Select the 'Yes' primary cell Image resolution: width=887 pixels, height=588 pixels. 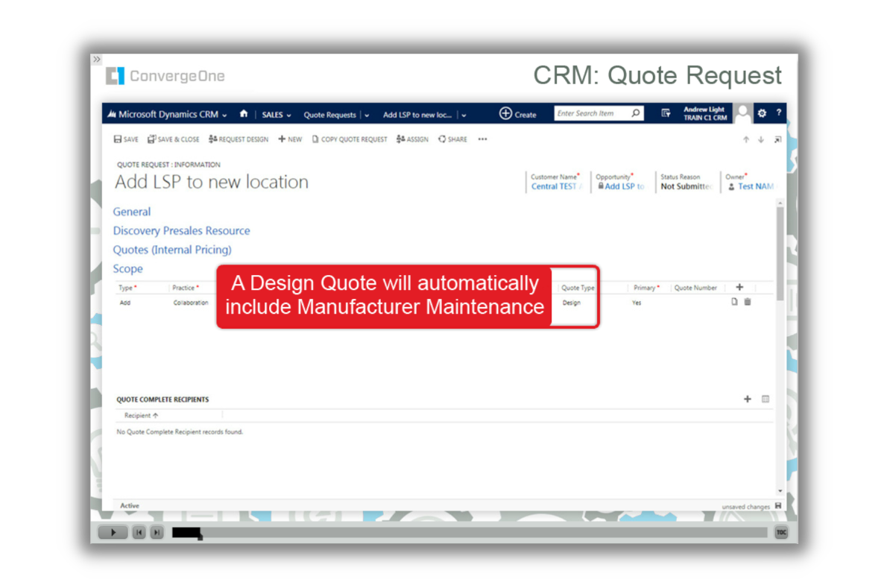637,303
